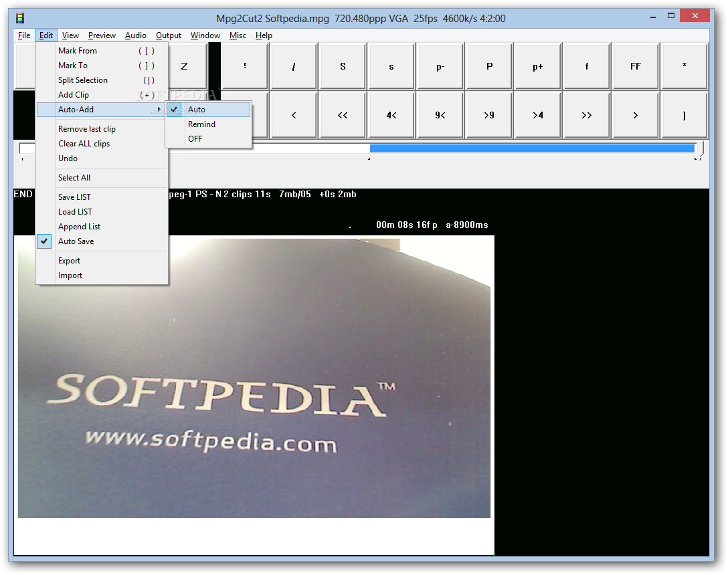Viewport: 728px width, 575px height.
Task: Choose Mark From in Edit menu
Action: [x=102, y=51]
